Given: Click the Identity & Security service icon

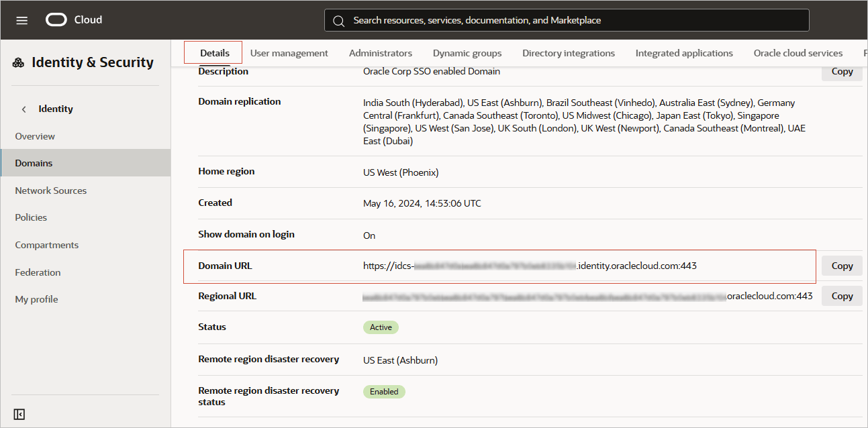Looking at the screenshot, I should (19, 63).
